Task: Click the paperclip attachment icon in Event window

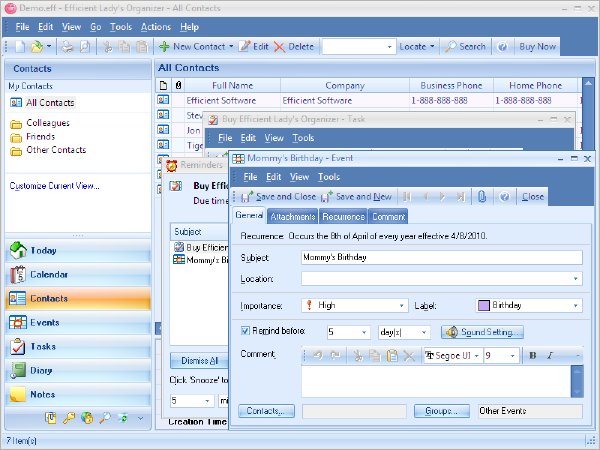Action: pos(482,197)
